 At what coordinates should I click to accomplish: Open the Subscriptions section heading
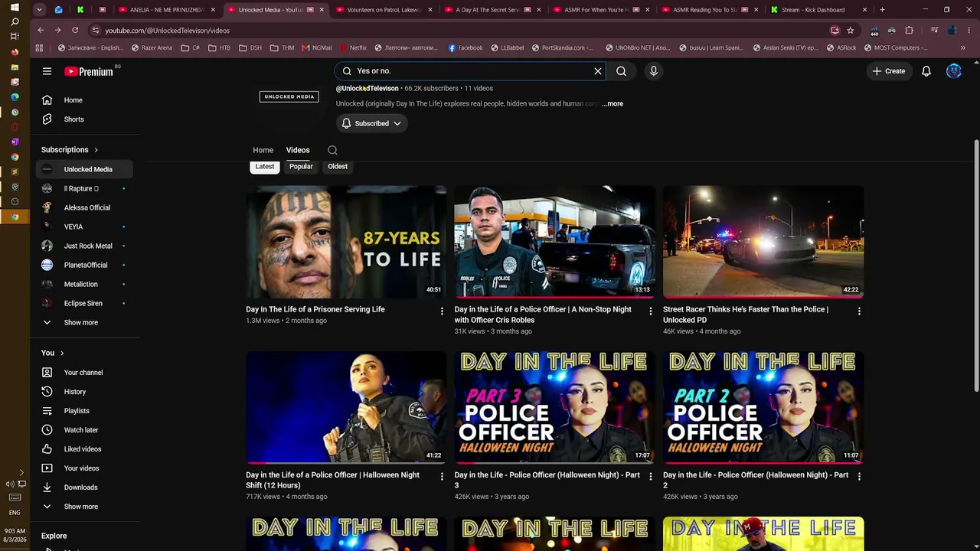70,150
